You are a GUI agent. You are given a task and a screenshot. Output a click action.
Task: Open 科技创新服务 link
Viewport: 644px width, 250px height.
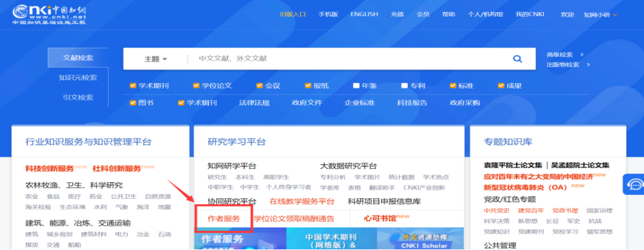[x=49, y=169]
